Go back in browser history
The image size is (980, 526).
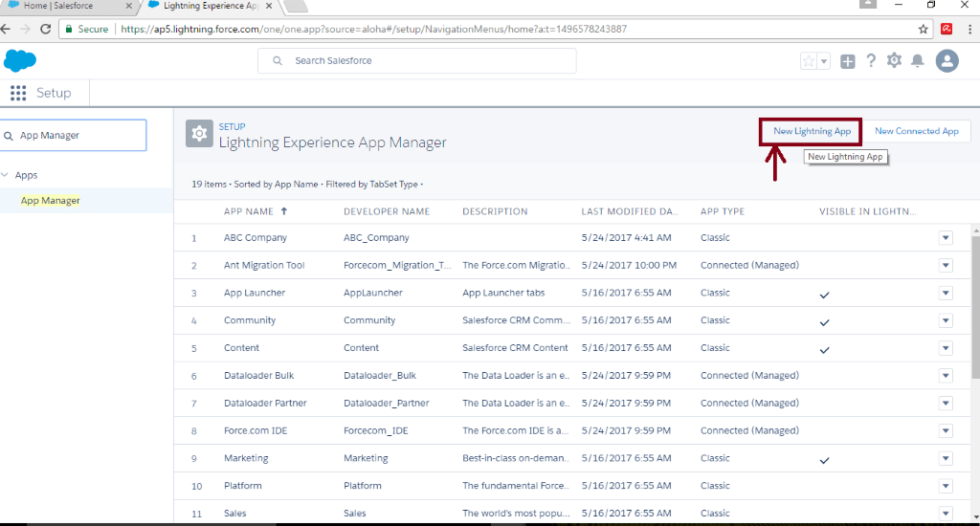(x=6, y=29)
